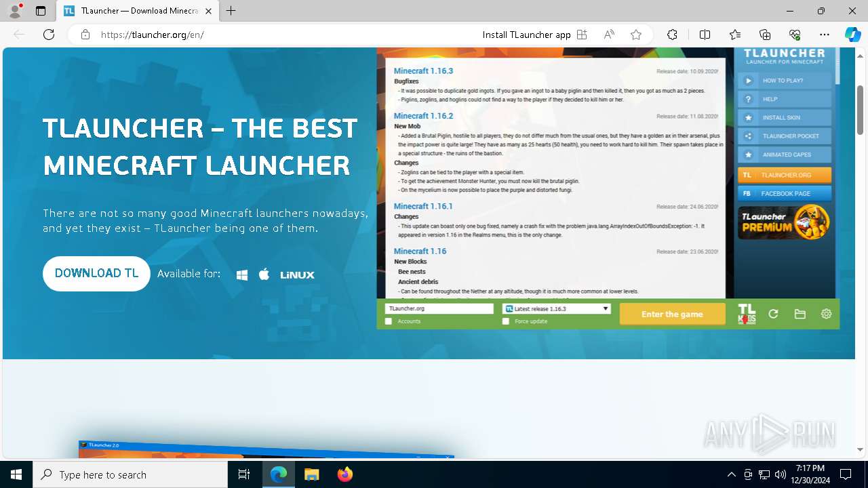This screenshot has height=488, width=868.
Task: Open Task View on taskbar
Action: point(245,474)
